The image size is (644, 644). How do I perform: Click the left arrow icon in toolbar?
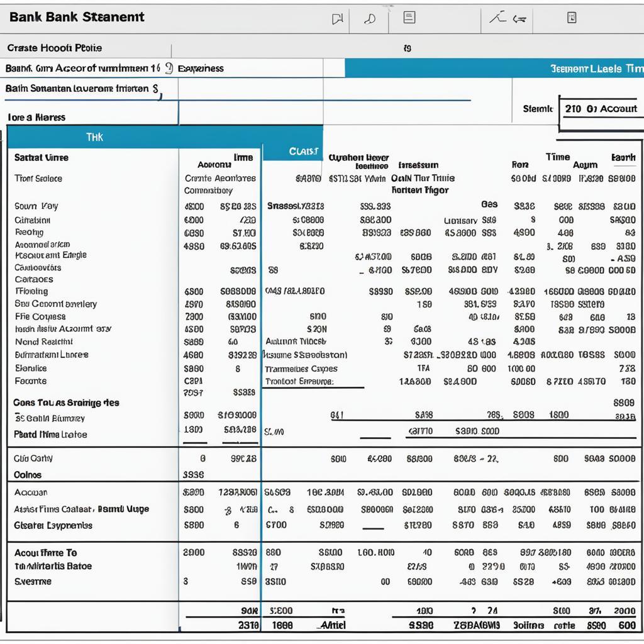pos(519,18)
